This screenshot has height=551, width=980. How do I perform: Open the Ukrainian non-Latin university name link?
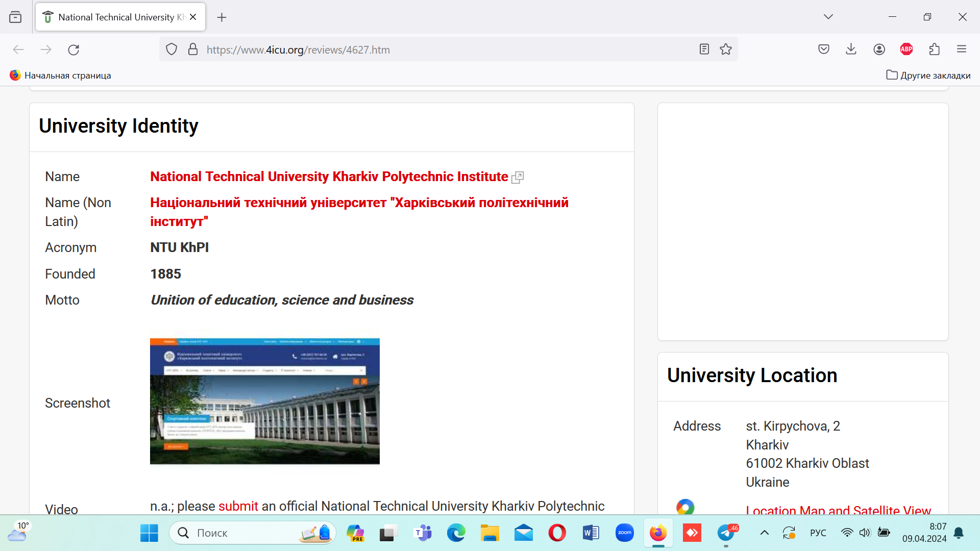pyautogui.click(x=359, y=212)
